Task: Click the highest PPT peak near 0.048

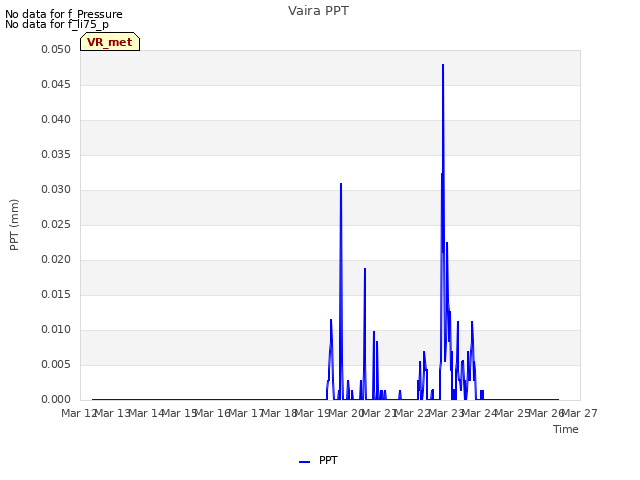Action: (x=443, y=65)
